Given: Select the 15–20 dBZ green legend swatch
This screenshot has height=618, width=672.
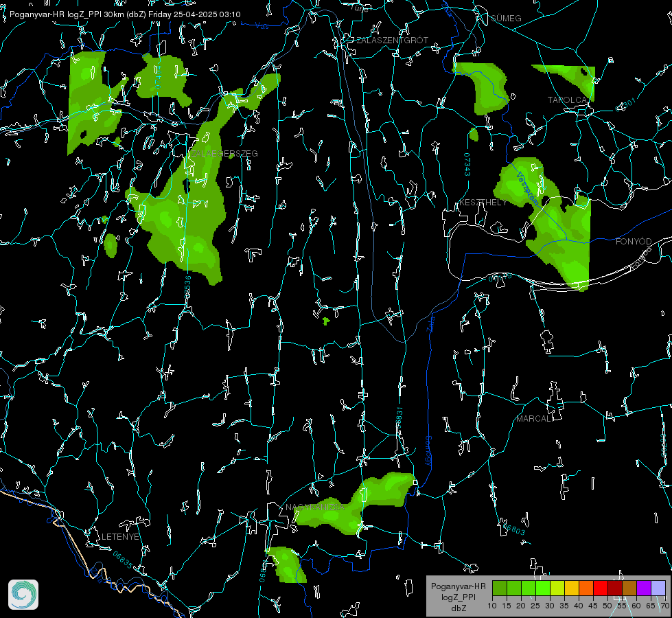Looking at the screenshot, I should pos(514,588).
